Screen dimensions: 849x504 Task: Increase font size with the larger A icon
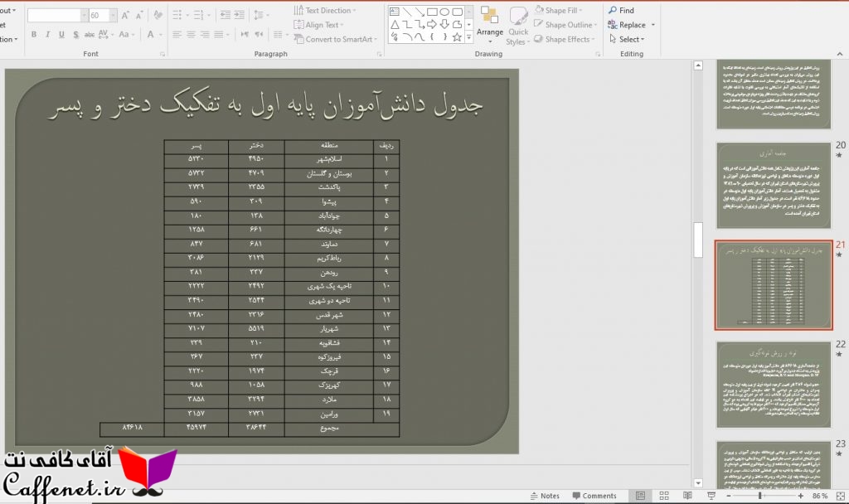(125, 16)
